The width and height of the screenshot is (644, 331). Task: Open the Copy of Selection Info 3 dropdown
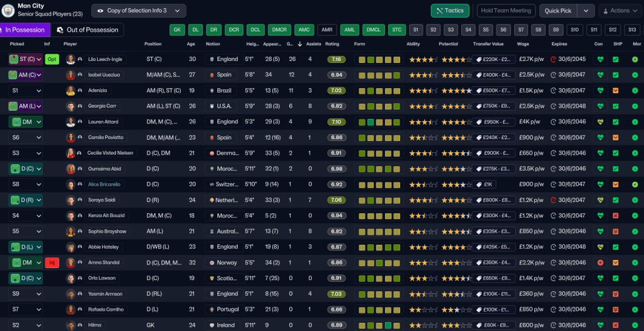[x=139, y=11]
